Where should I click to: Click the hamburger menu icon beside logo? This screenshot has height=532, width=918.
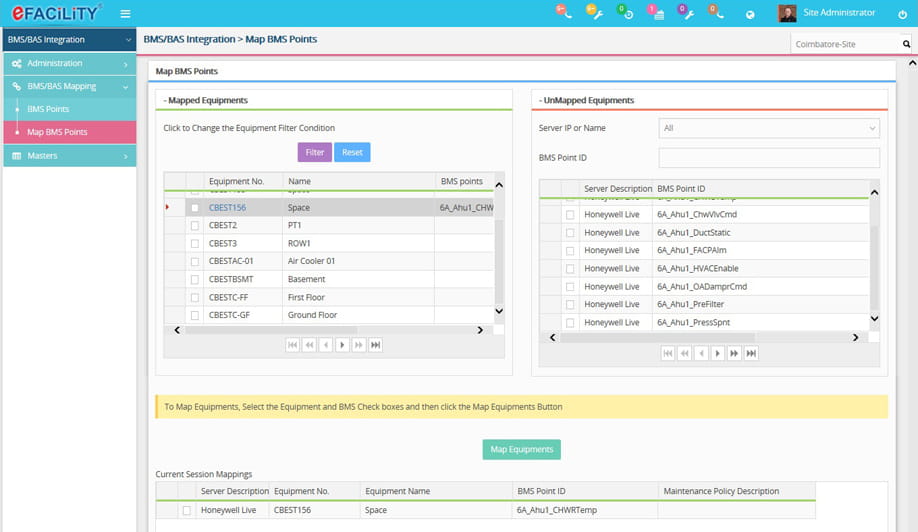click(125, 14)
